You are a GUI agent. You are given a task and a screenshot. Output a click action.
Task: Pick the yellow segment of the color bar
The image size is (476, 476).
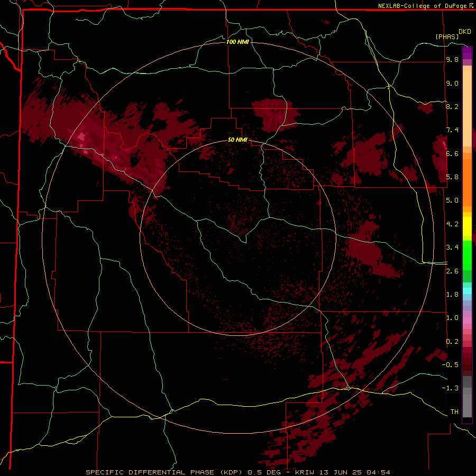point(467,226)
